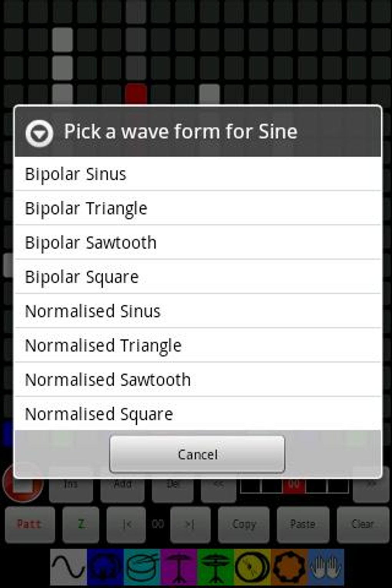This screenshot has height=588, width=392.
Task: Select the orange tambourine instrument icon
Action: click(289, 567)
